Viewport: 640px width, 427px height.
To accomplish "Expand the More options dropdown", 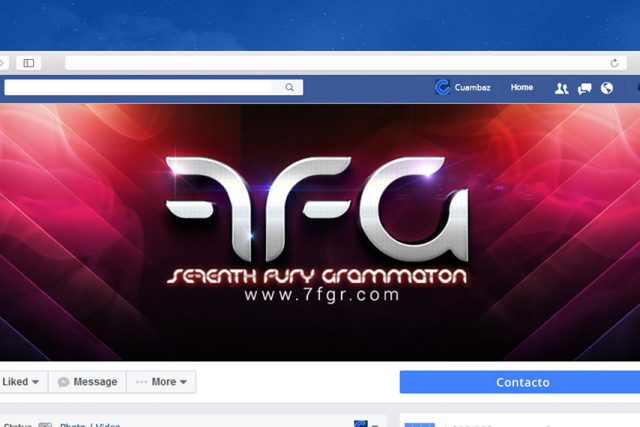I will point(161,382).
